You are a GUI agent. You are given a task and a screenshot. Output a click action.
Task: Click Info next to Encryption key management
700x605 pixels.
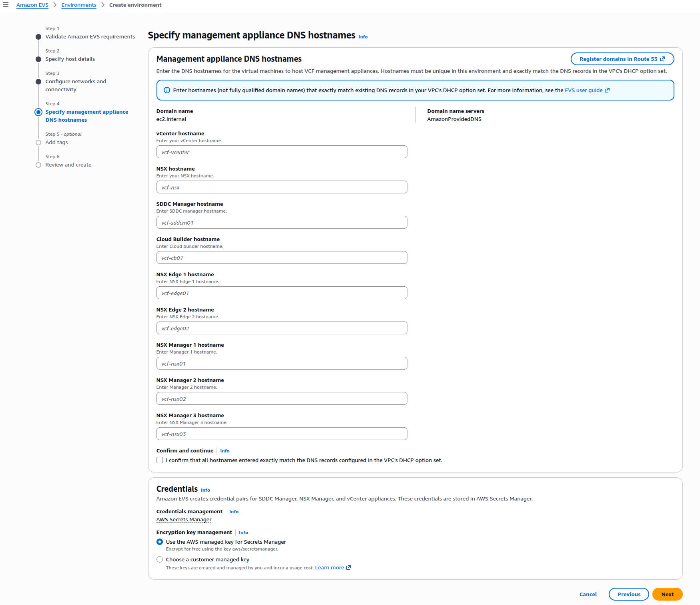(x=243, y=533)
